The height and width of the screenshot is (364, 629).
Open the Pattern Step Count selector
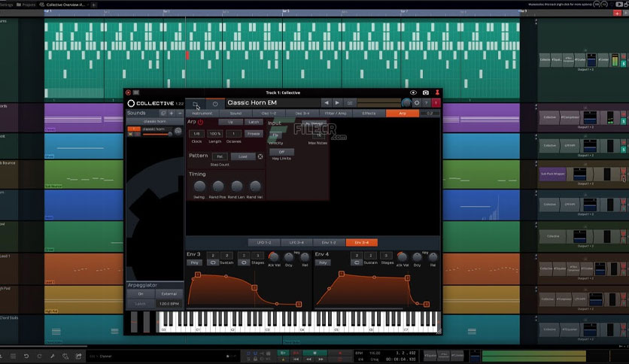[220, 156]
